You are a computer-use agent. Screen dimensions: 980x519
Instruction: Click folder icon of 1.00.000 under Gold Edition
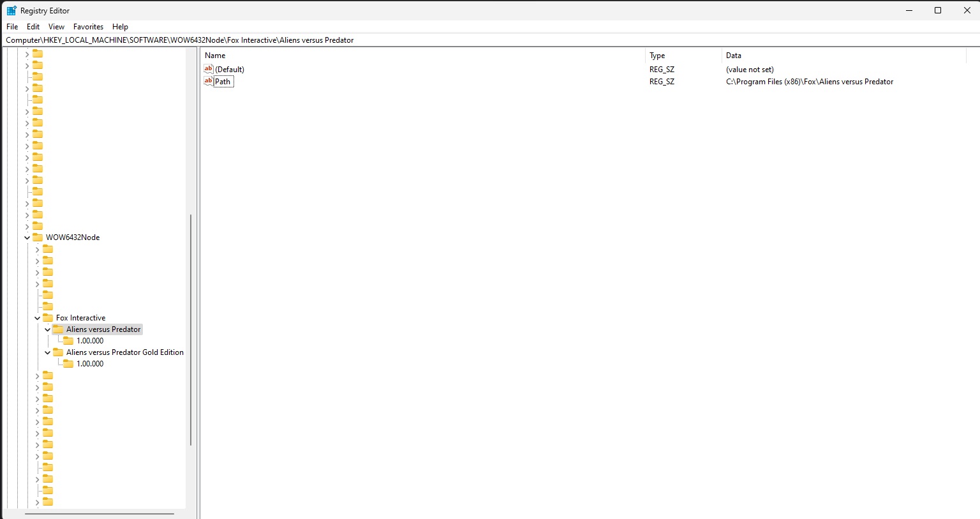point(68,364)
